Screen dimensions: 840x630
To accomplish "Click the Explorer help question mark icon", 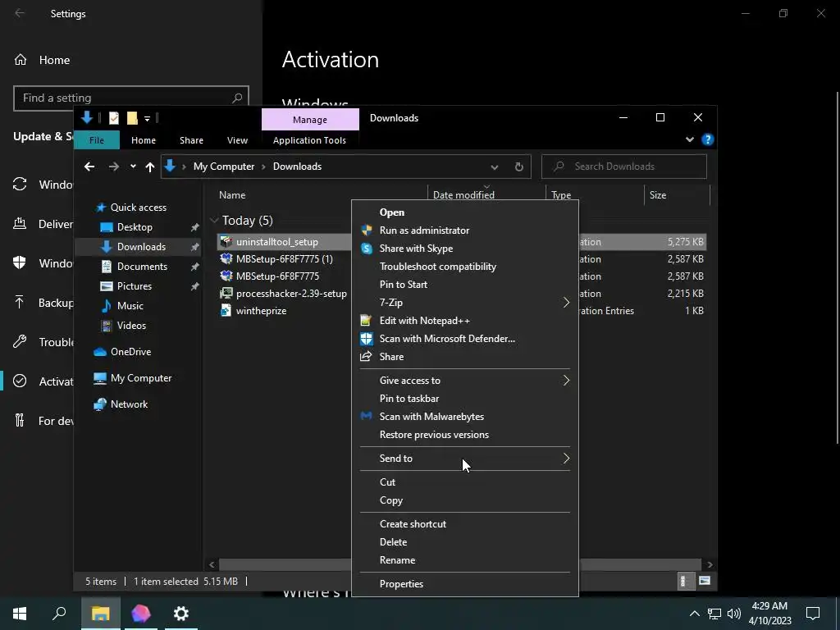I will point(708,139).
